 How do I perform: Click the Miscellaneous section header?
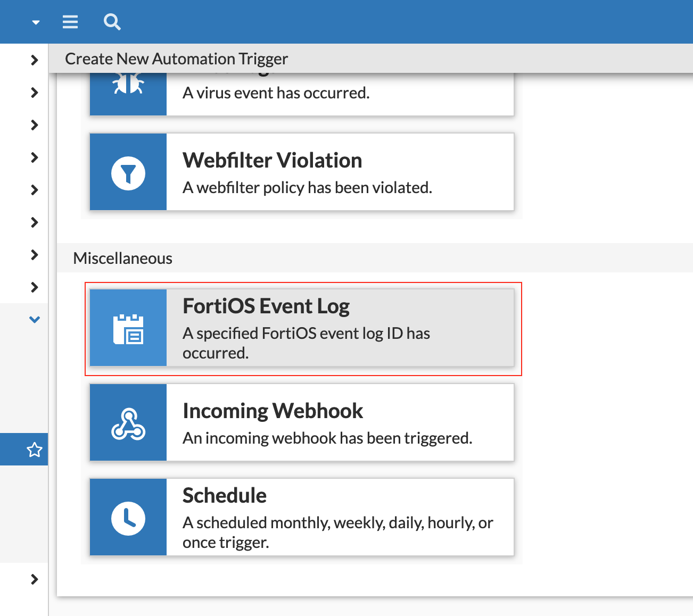(x=123, y=259)
